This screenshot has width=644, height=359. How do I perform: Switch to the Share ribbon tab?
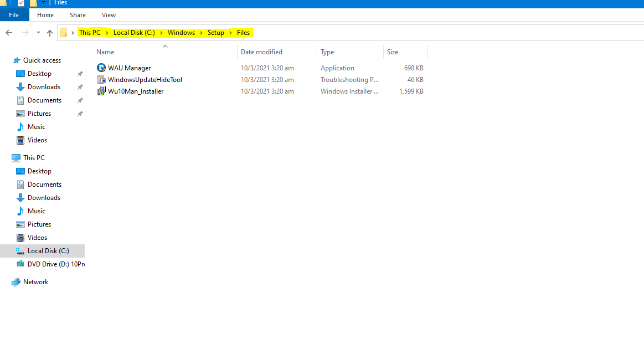[x=78, y=15]
